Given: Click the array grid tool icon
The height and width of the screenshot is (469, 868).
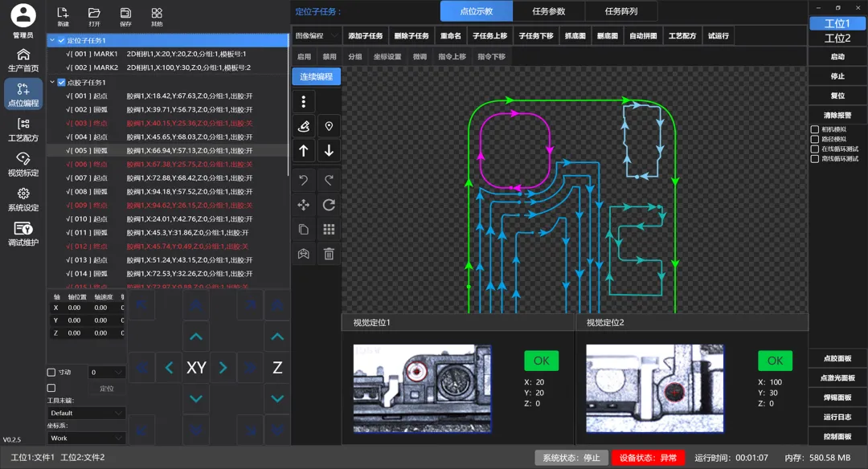Looking at the screenshot, I should pyautogui.click(x=329, y=229).
